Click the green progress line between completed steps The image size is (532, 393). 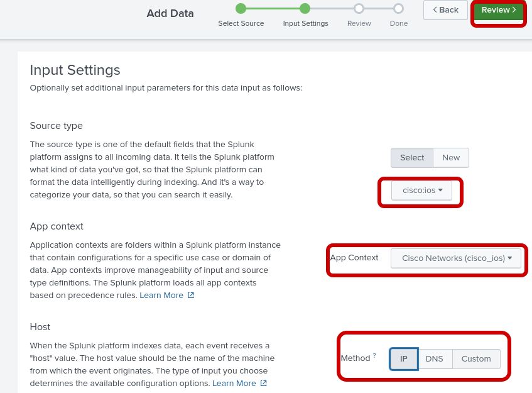click(x=273, y=9)
